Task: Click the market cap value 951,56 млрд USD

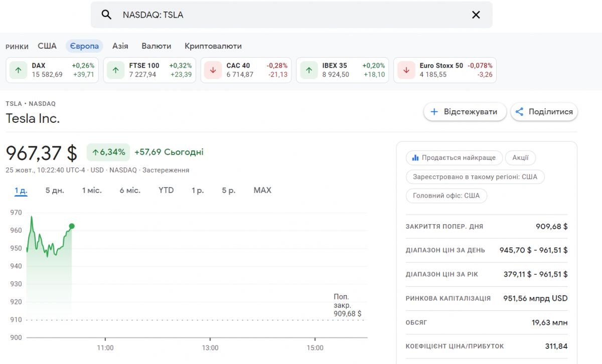Action: 536,298
